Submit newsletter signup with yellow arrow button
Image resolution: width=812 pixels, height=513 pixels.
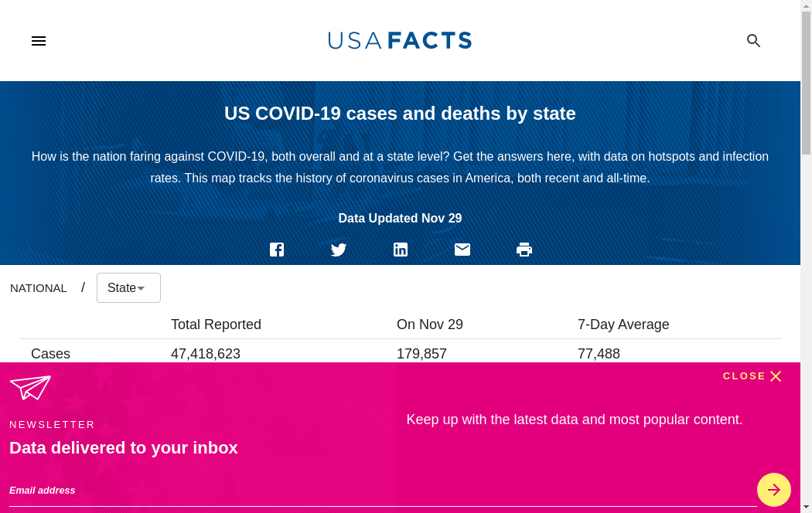[773, 490]
